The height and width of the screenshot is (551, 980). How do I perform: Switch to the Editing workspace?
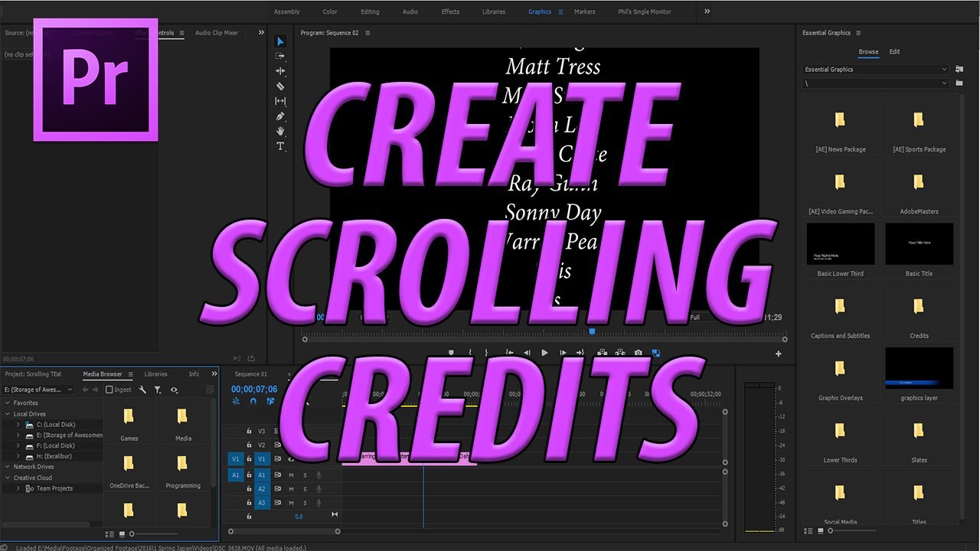[370, 11]
